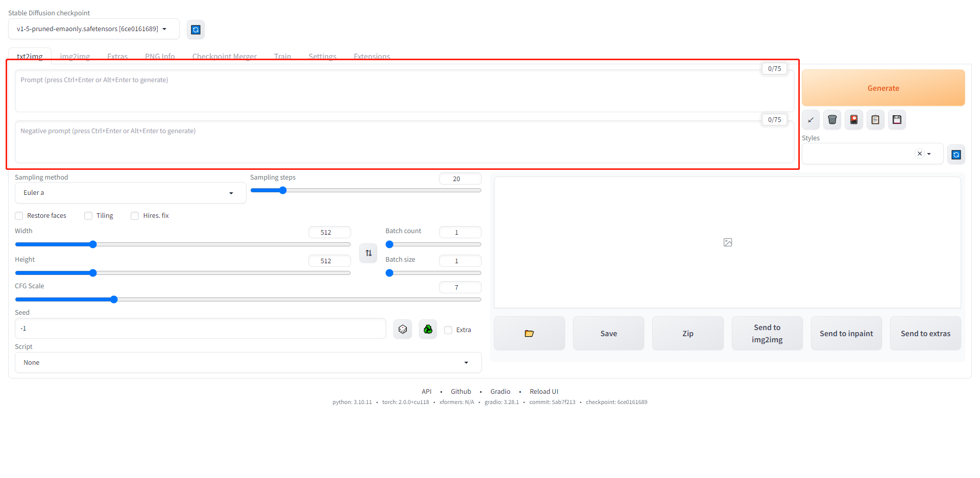Click the clipboard apply styles icon
Screen dimensions: 980x478
pyautogui.click(x=875, y=120)
